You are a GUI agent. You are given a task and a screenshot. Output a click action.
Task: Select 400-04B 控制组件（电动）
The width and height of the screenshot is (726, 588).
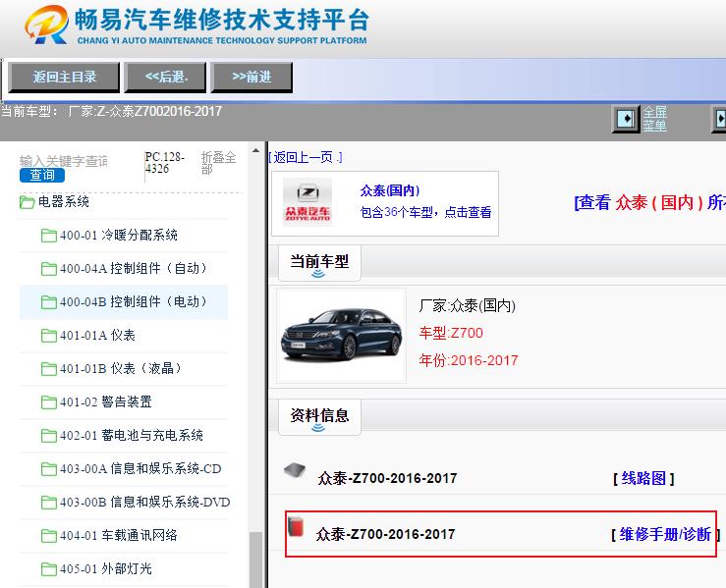point(134,301)
